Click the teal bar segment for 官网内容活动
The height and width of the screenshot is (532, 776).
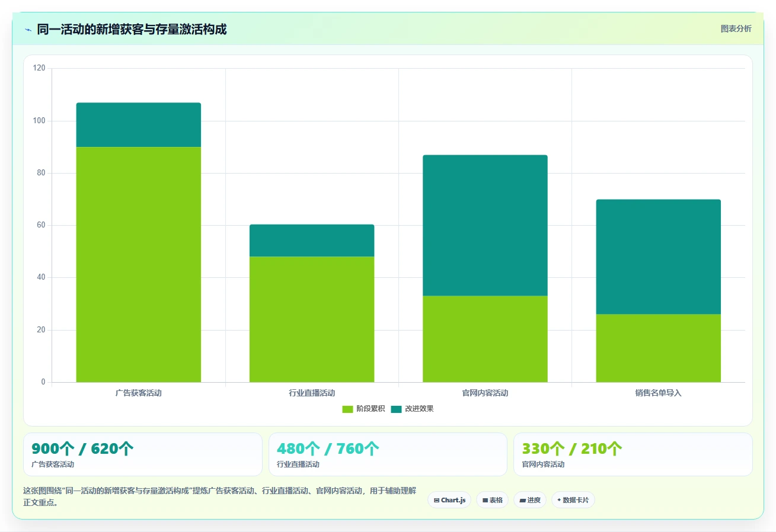485,225
